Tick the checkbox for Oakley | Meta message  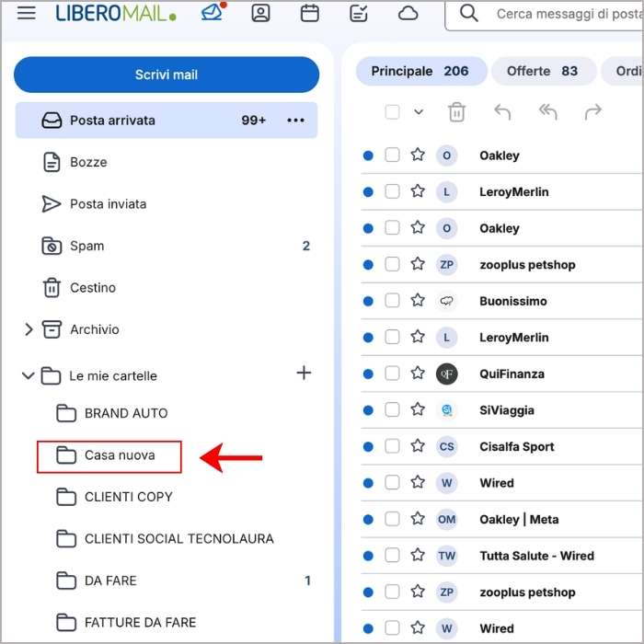(392, 519)
